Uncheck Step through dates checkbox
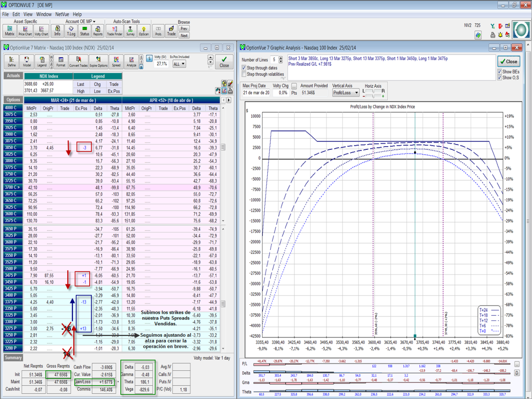The image size is (532, 399). (x=244, y=68)
